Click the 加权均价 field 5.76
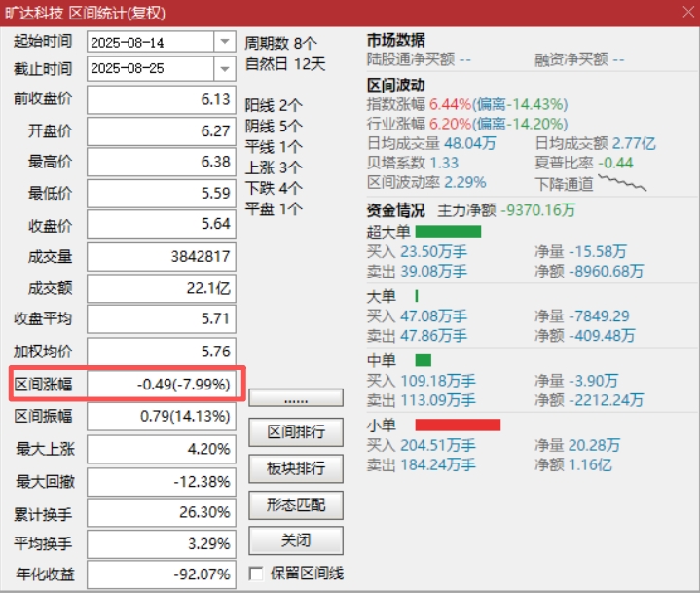Screen dimensions: 700x593 click(x=162, y=352)
